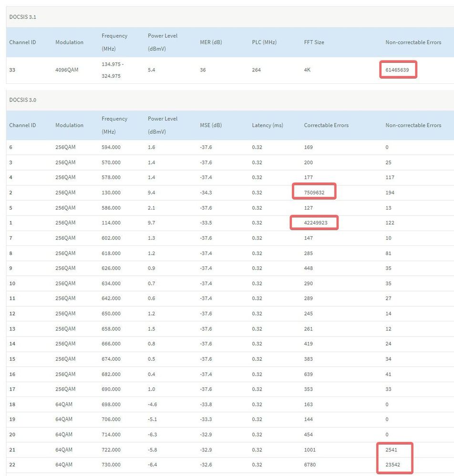Click power level 5.4 in channel 33 row
Viewport: 454px width, 476px height.
[151, 70]
